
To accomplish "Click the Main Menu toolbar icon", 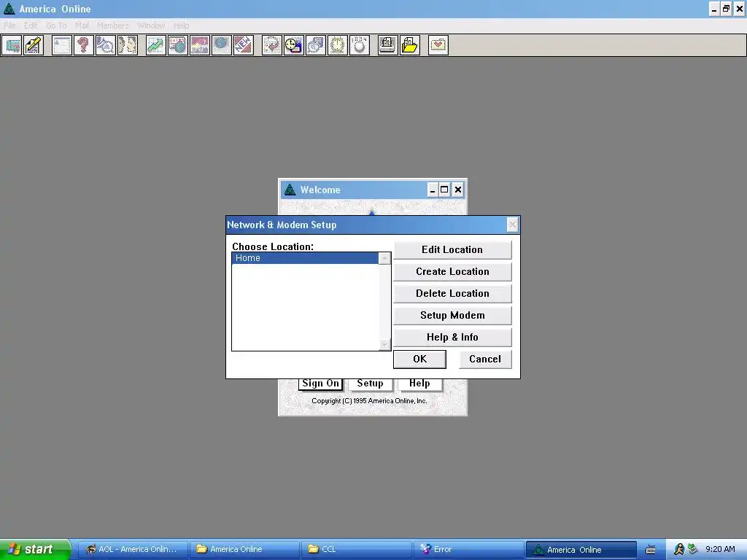I will pos(62,45).
